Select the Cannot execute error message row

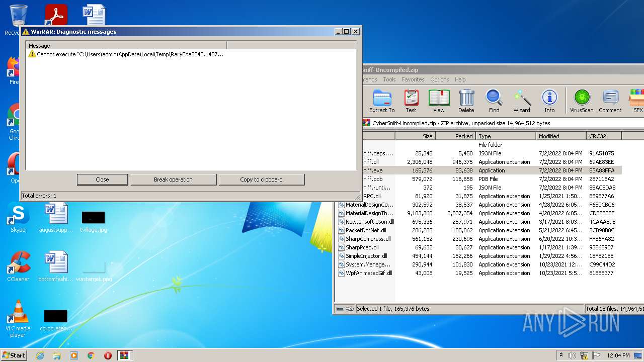[126, 54]
